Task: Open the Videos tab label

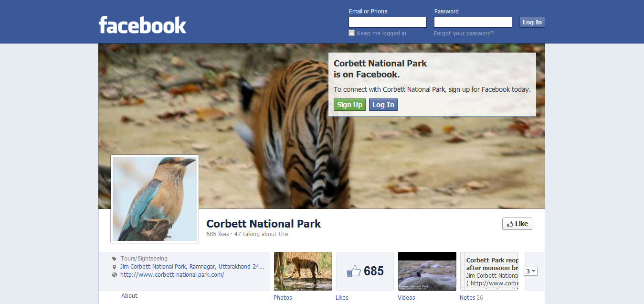Action: click(x=406, y=297)
